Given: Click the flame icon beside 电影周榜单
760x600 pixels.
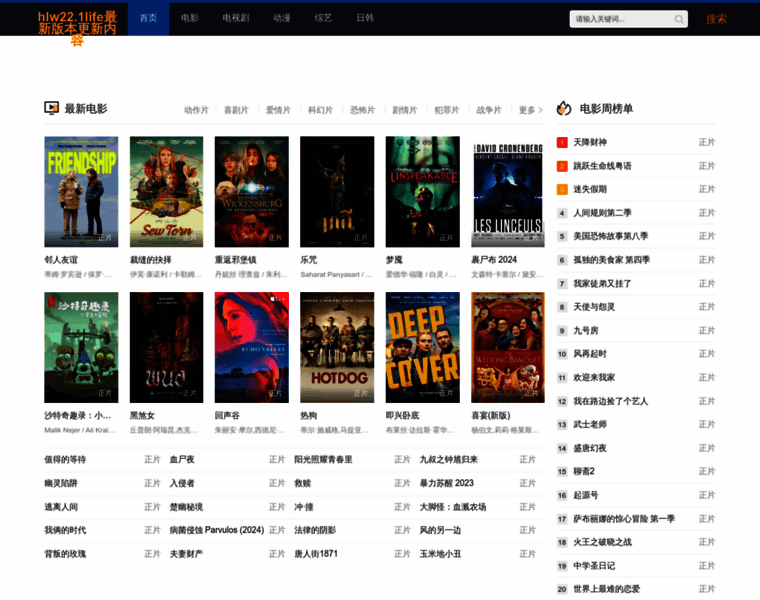Looking at the screenshot, I should [564, 108].
